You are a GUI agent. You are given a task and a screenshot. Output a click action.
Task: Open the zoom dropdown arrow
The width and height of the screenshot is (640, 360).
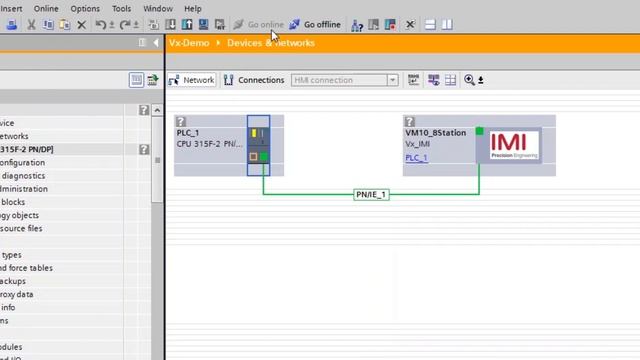click(x=481, y=80)
